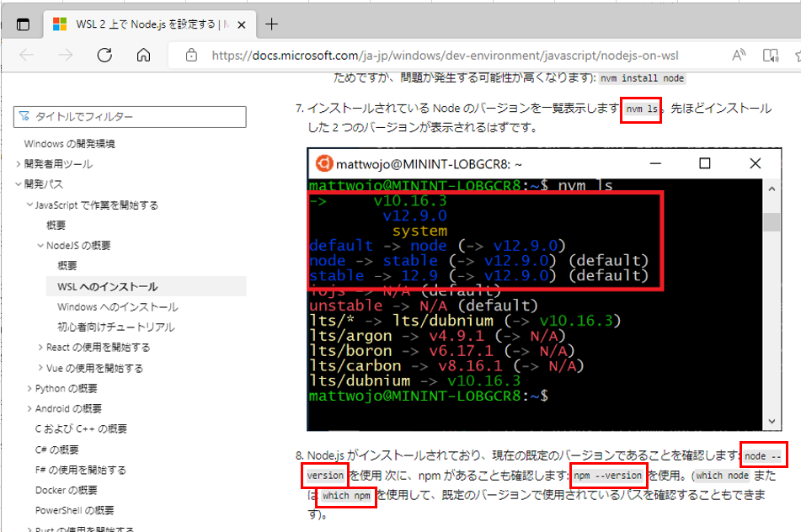Select WSL へのインストール item
Viewport: 801px width, 532px height.
[146, 286]
